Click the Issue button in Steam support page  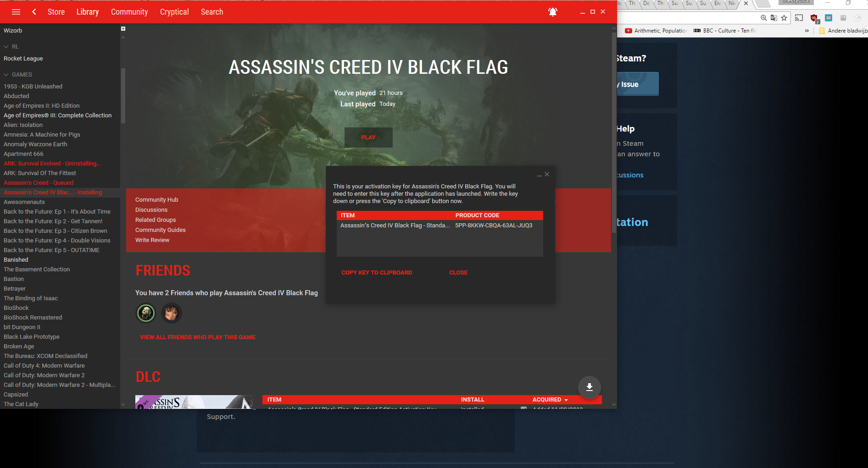point(638,84)
